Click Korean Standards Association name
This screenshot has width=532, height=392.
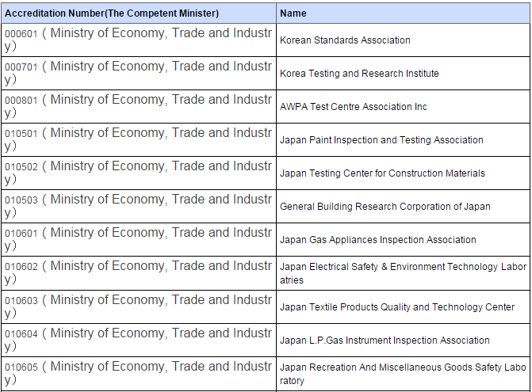point(345,40)
